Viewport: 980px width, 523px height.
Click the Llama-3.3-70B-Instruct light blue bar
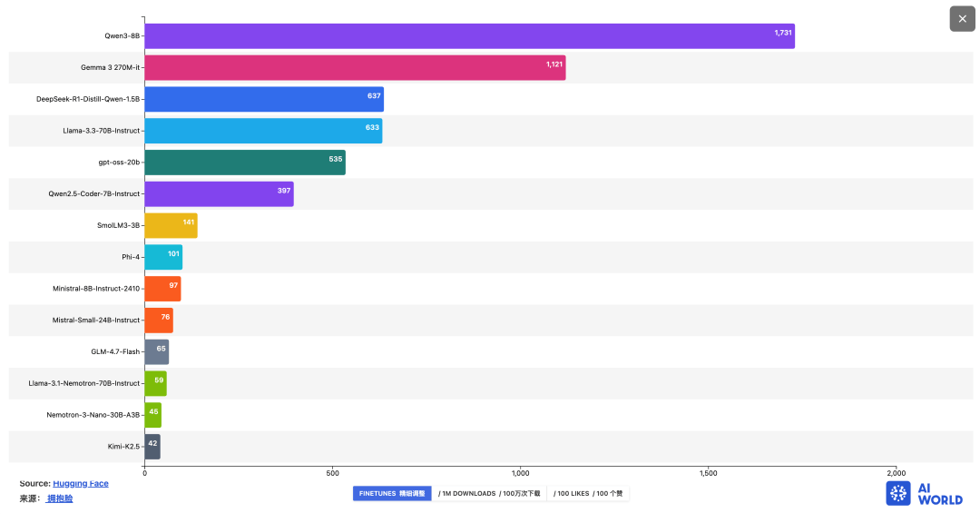264,131
